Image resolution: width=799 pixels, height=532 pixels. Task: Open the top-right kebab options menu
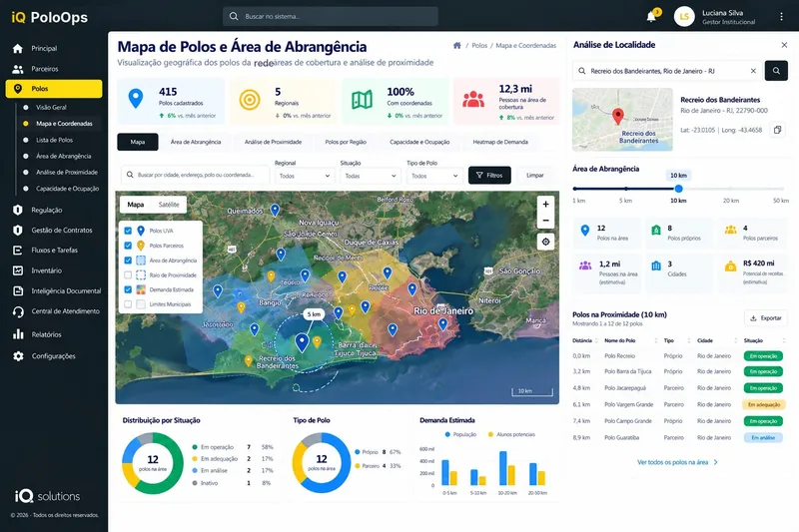coord(781,17)
